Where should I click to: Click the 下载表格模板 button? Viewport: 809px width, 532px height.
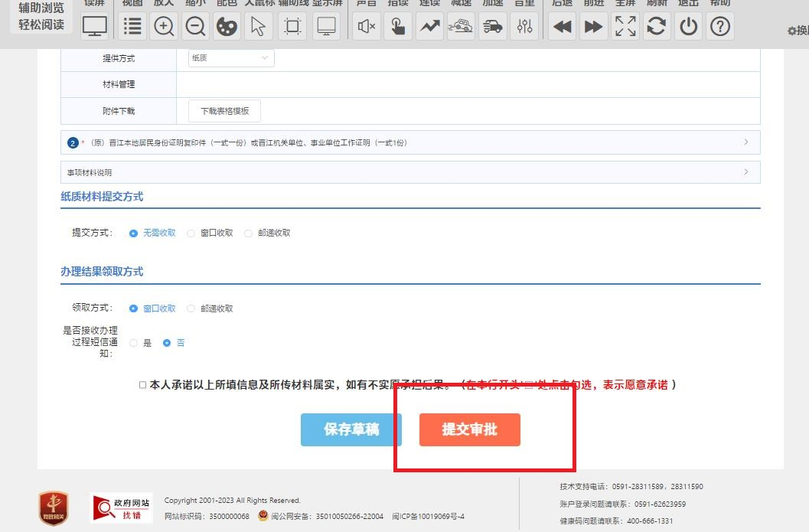(224, 111)
